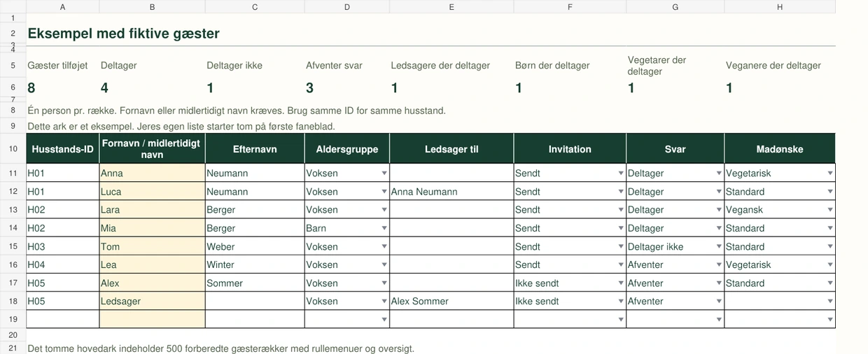Click the 'Veganere der deltager' label
This screenshot has height=354, width=868.
[773, 66]
